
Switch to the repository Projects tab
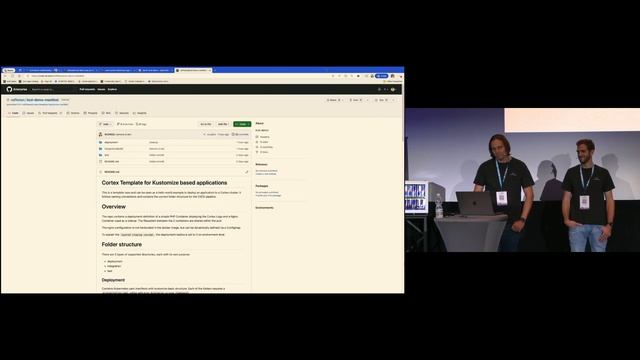pos(91,113)
